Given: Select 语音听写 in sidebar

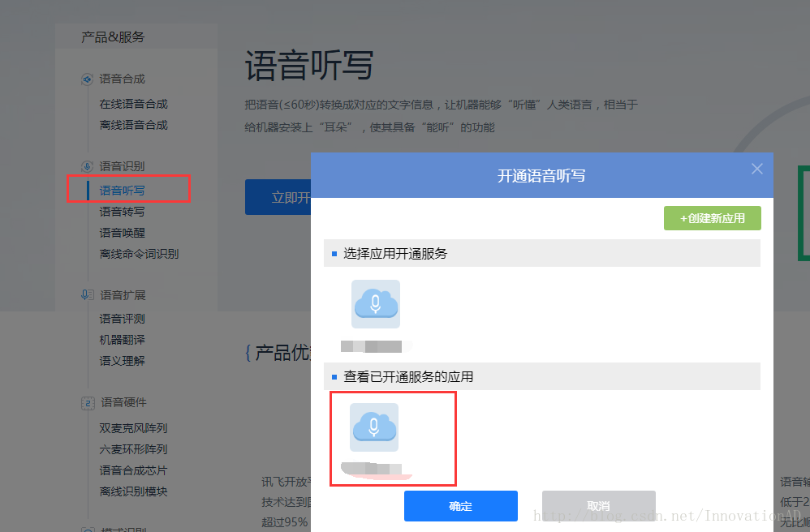Looking at the screenshot, I should tap(122, 191).
